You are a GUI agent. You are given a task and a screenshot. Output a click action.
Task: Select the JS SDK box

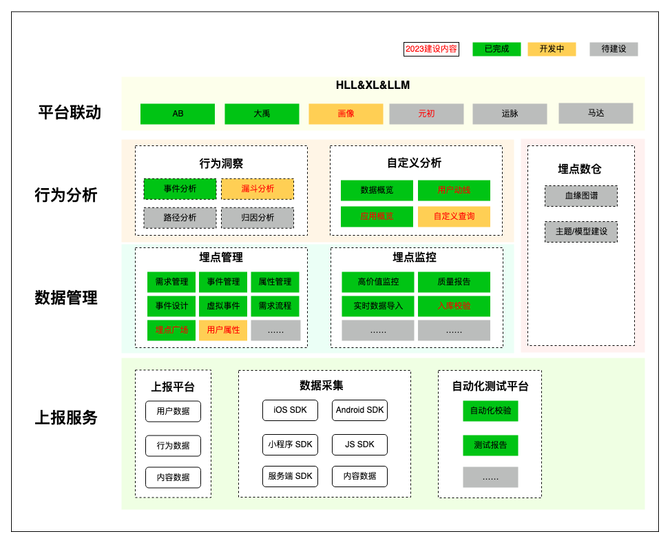(360, 445)
